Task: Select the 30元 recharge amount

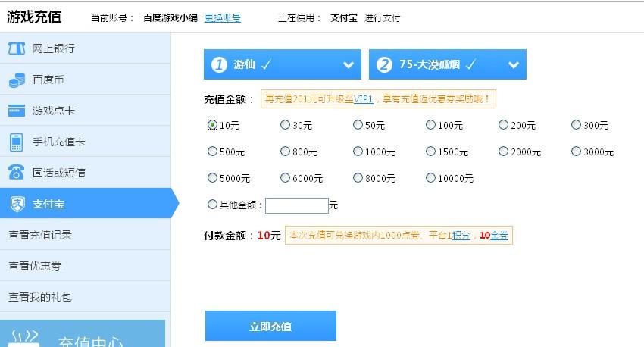Action: (x=285, y=124)
